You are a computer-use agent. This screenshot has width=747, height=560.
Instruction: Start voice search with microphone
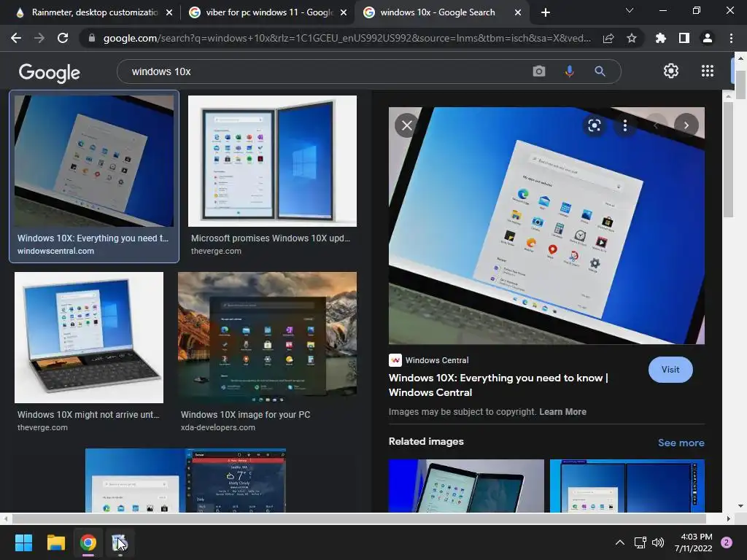(569, 71)
